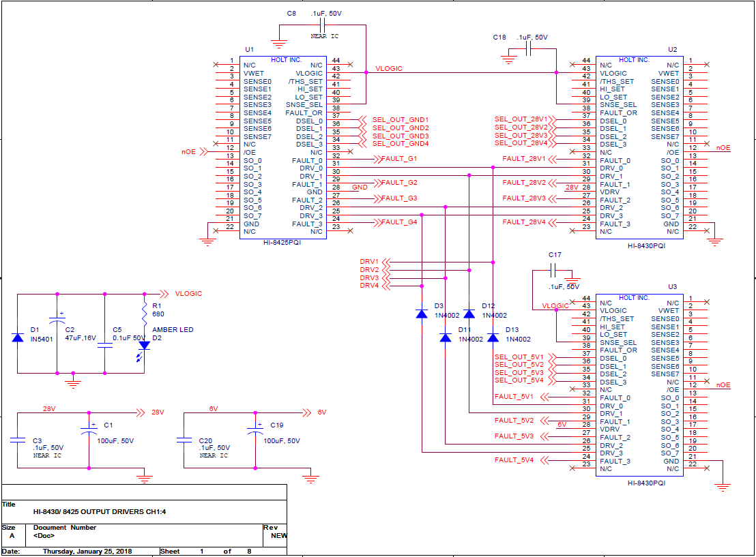Select the U3 HI-8430PQI IC body
Viewport: 756px width, 557px height.
[639, 385]
